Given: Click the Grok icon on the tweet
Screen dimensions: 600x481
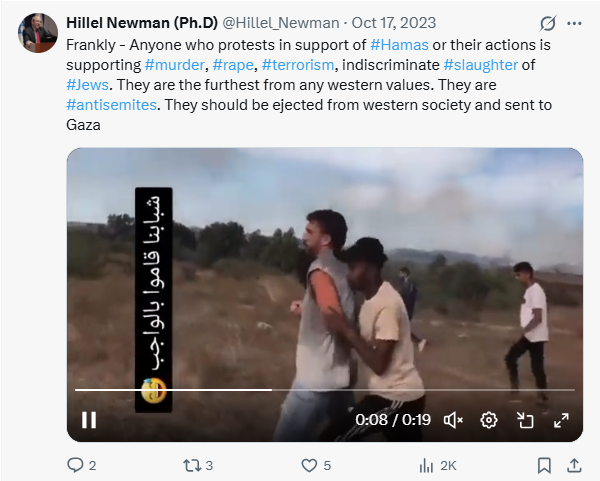Looking at the screenshot, I should 548,23.
